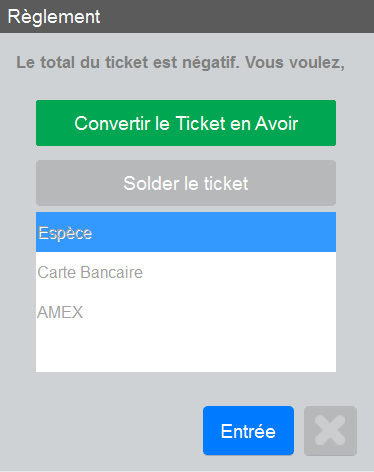
Task: Pick the highlighted Espèce row
Action: [186, 232]
